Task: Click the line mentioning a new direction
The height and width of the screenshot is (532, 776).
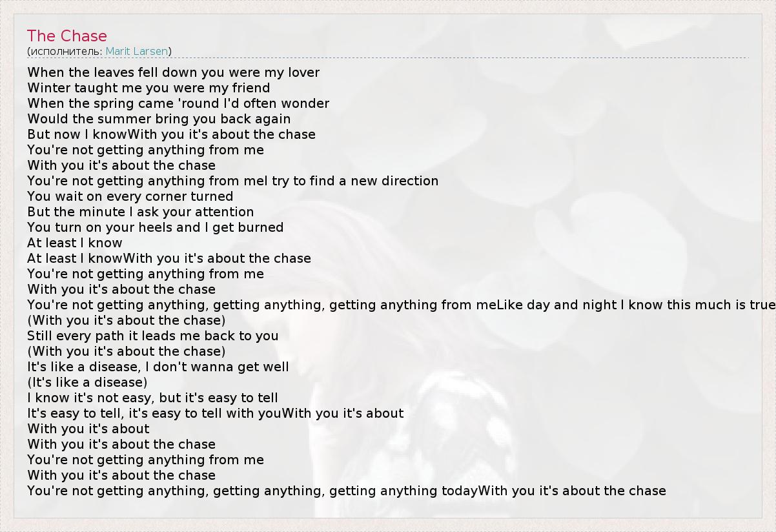Action: [x=232, y=181]
